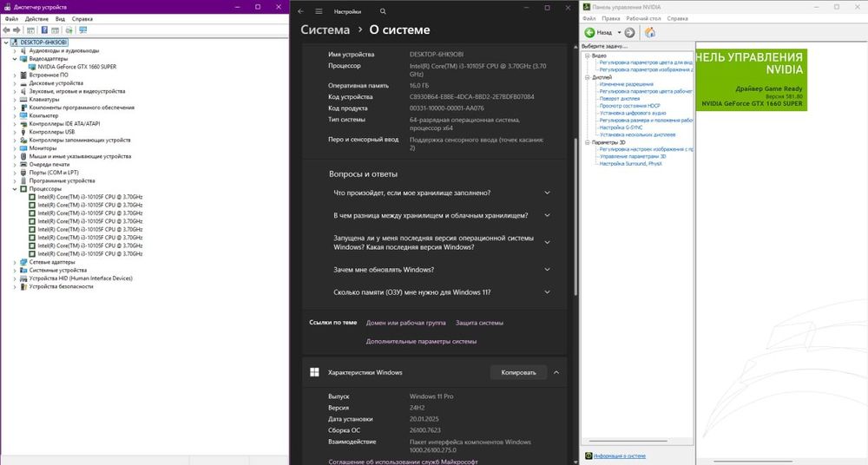Click the Копировать button in Settings
This screenshot has width=868, height=465.
(x=519, y=372)
